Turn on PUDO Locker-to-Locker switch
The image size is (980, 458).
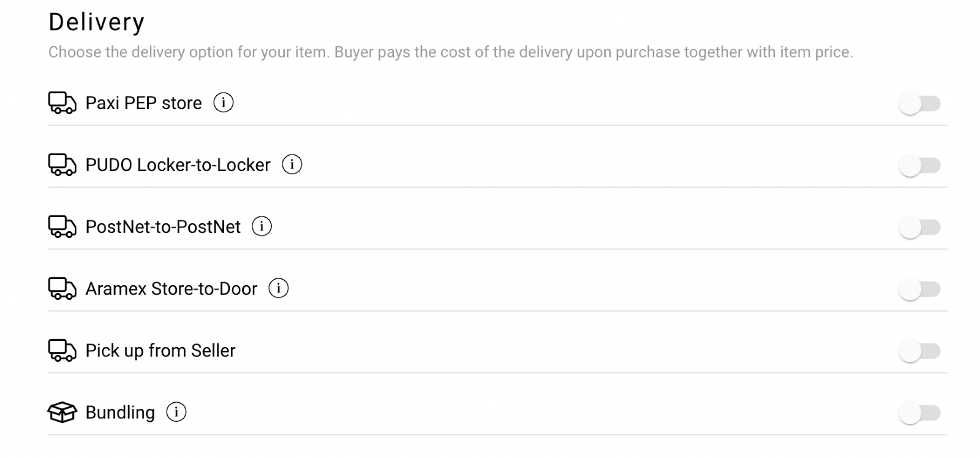point(919,166)
